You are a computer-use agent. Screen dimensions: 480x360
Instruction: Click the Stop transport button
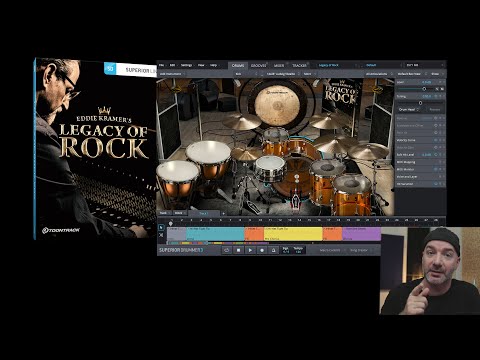click(238, 250)
